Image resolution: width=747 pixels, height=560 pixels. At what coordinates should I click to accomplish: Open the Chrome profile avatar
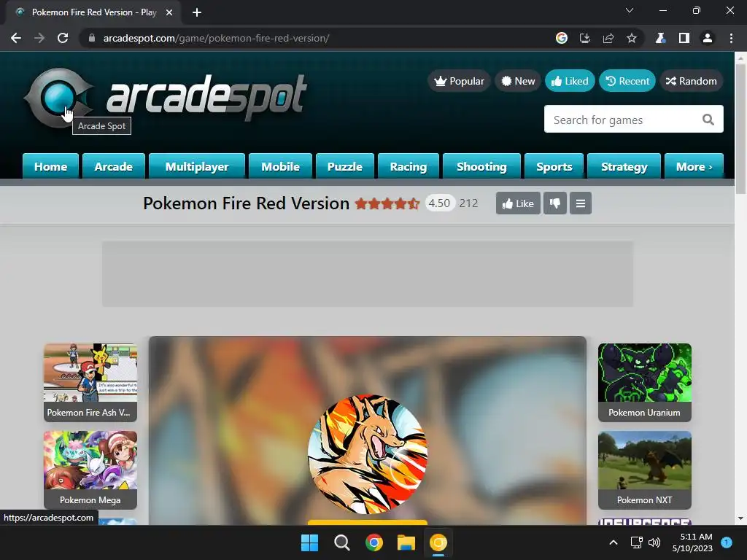pyautogui.click(x=708, y=38)
